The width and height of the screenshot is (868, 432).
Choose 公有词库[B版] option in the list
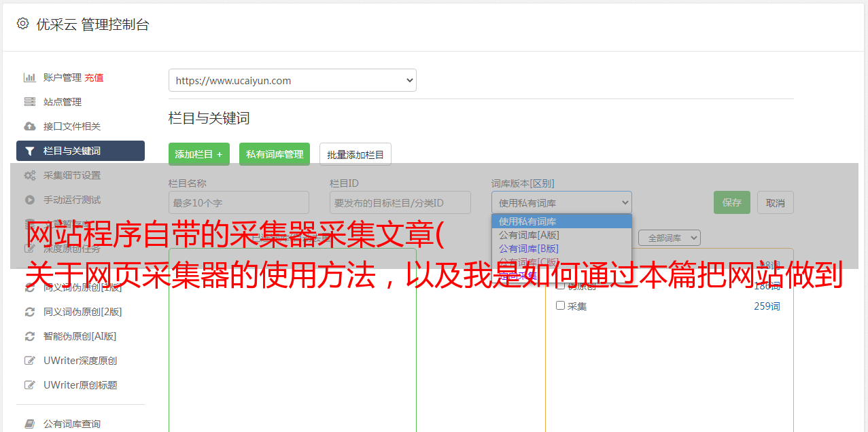pos(561,249)
